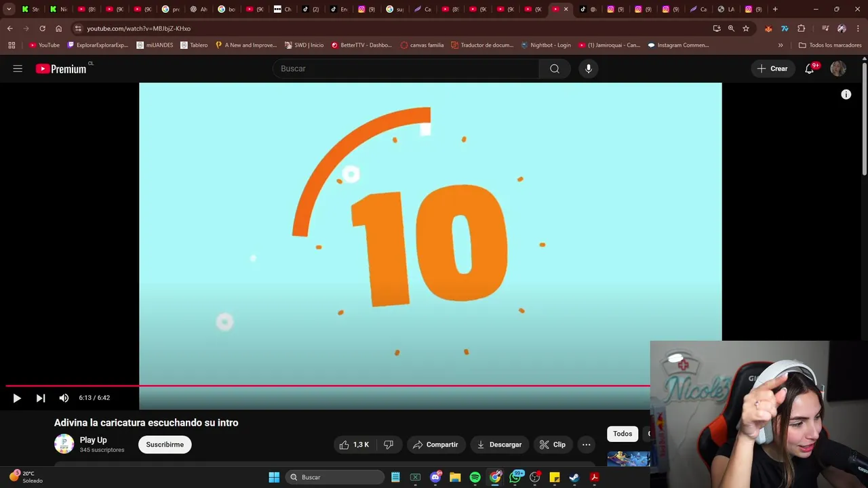The height and width of the screenshot is (488, 868).
Task: Go back to the previous page
Action: click(10, 28)
